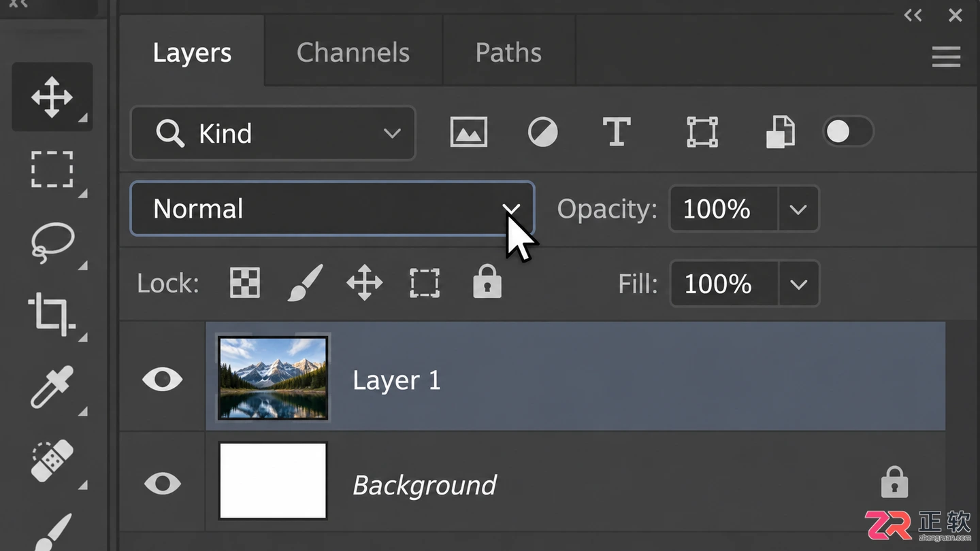Image resolution: width=980 pixels, height=551 pixels.
Task: Switch to the Paths tab
Action: [508, 52]
